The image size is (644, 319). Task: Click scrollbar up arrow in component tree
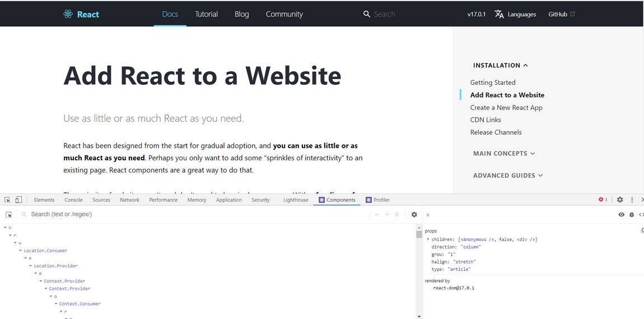[x=419, y=227]
